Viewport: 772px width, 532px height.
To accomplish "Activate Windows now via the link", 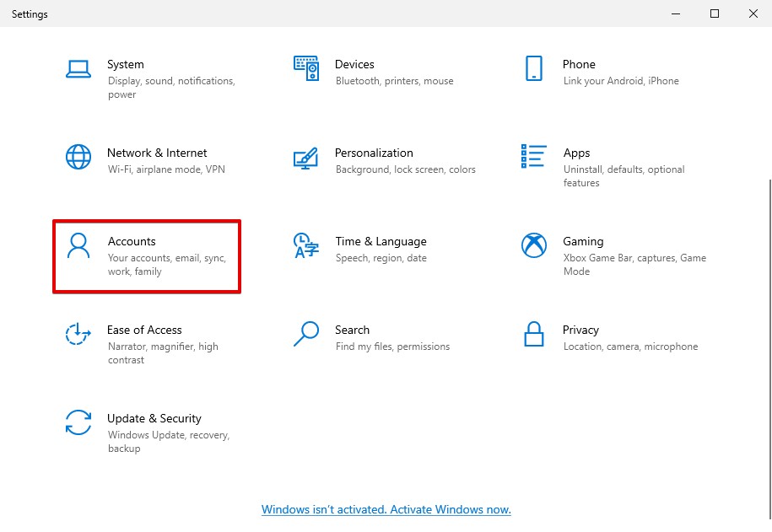I will (386, 509).
